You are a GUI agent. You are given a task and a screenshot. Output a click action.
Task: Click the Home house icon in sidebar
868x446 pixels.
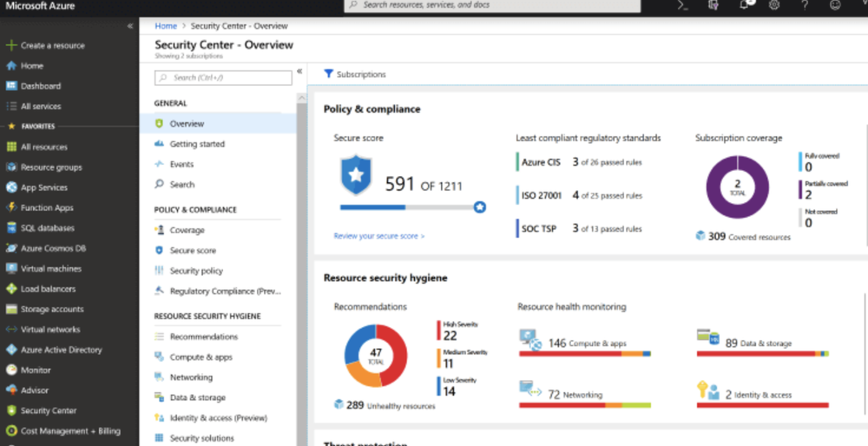click(x=11, y=66)
